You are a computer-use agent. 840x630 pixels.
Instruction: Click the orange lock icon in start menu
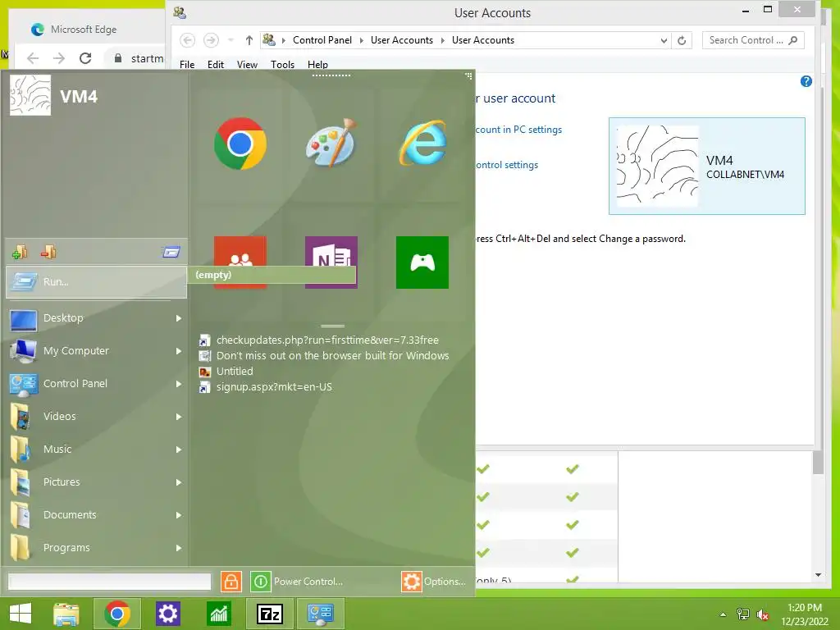pyautogui.click(x=231, y=582)
